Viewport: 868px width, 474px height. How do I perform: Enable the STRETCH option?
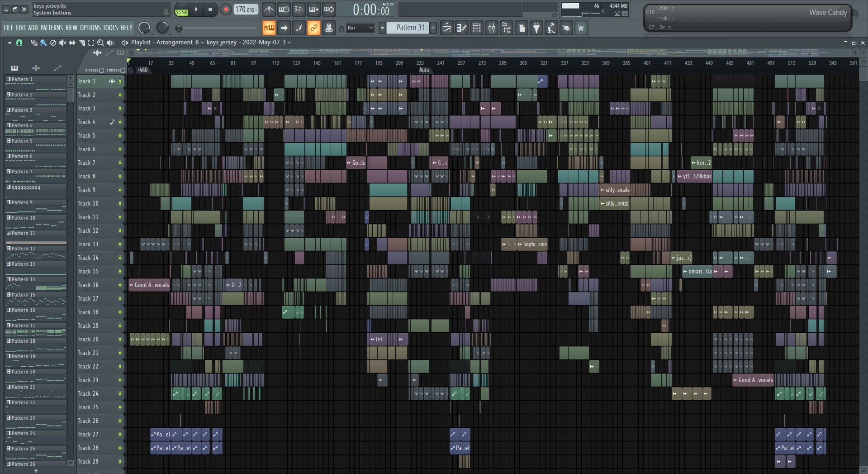(123, 70)
